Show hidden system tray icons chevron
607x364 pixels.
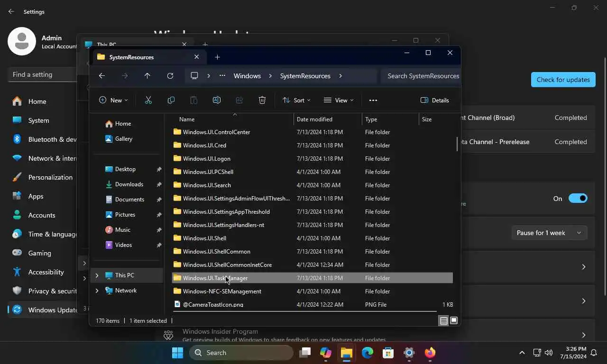522,353
